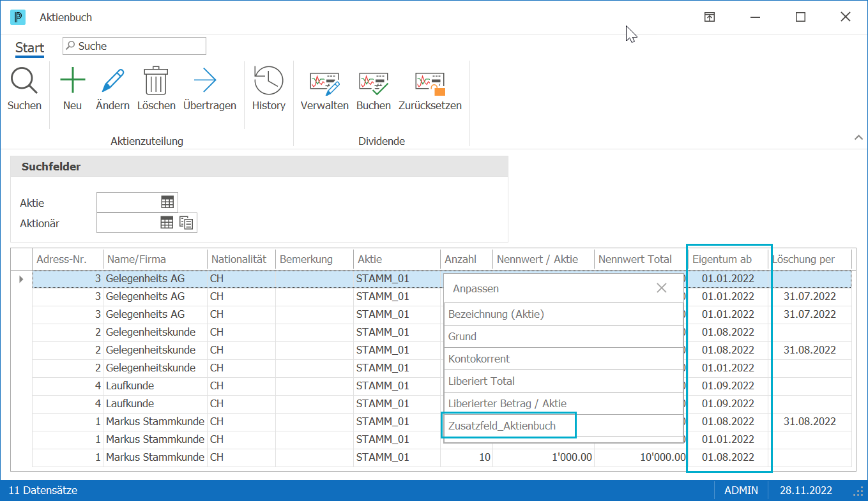This screenshot has width=868, height=501.
Task: Click the Löschung per column header
Action: tap(811, 259)
